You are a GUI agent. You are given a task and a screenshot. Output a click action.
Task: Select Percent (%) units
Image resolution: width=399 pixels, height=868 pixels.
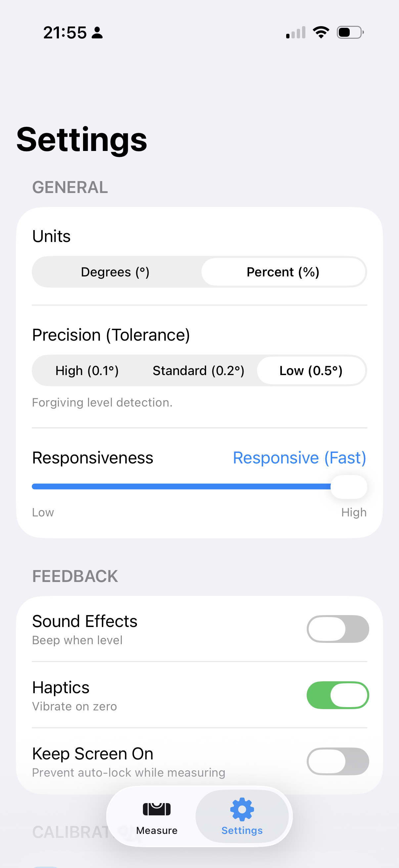283,272
